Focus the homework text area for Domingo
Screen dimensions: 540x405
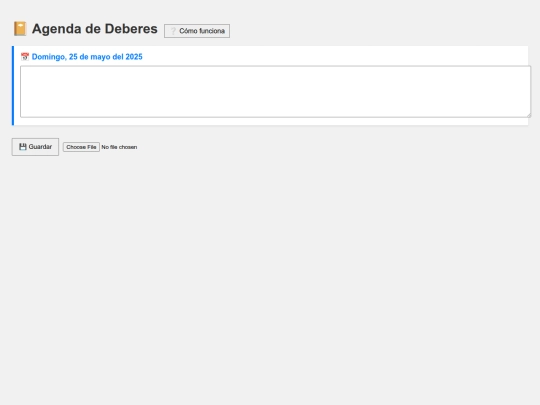point(276,92)
